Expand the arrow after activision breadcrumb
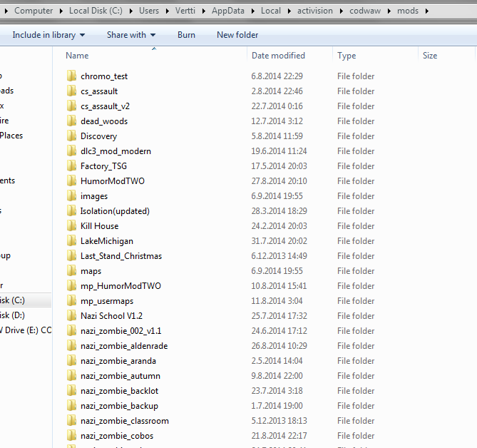 tap(342, 11)
